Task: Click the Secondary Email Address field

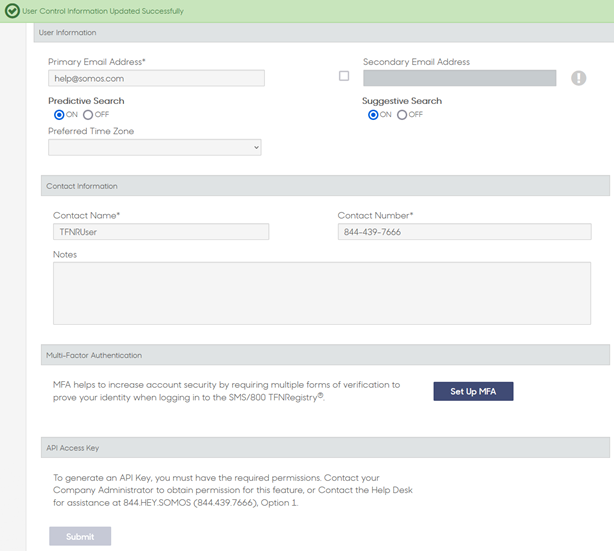Action: (459, 78)
